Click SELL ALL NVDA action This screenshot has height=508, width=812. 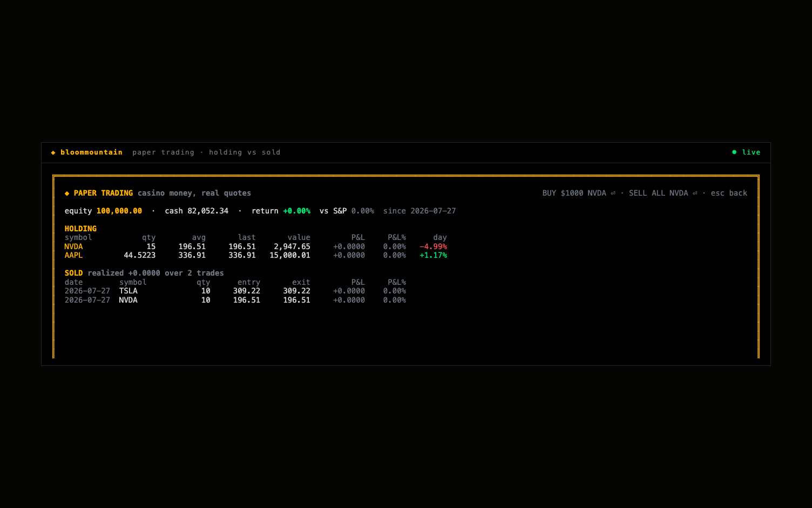pyautogui.click(x=663, y=193)
